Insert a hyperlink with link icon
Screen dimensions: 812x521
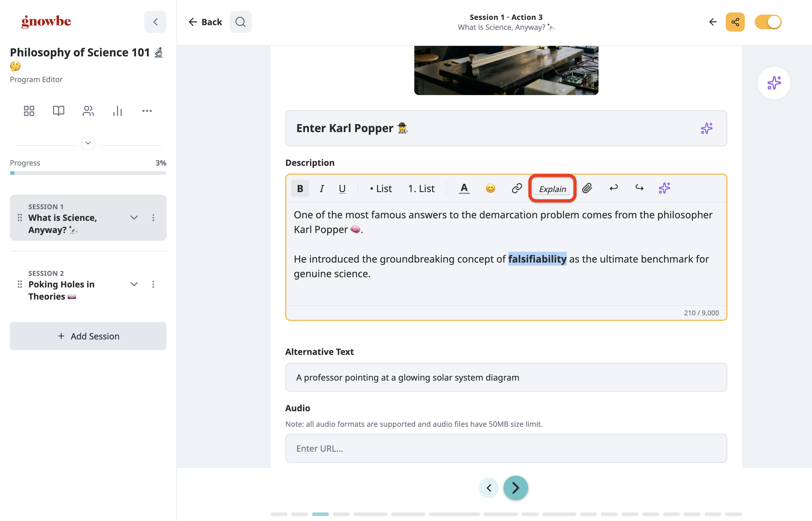(517, 188)
